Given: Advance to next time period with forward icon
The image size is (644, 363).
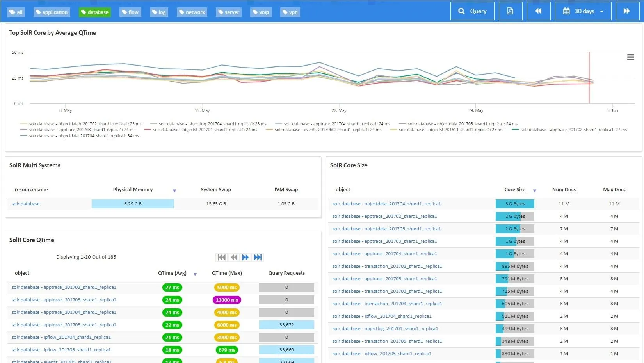Looking at the screenshot, I should [627, 11].
